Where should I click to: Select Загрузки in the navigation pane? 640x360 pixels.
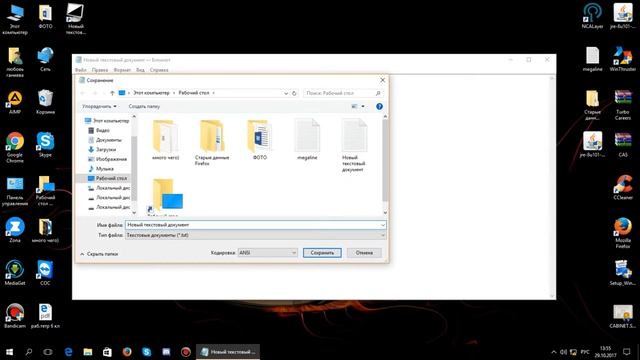(102, 149)
